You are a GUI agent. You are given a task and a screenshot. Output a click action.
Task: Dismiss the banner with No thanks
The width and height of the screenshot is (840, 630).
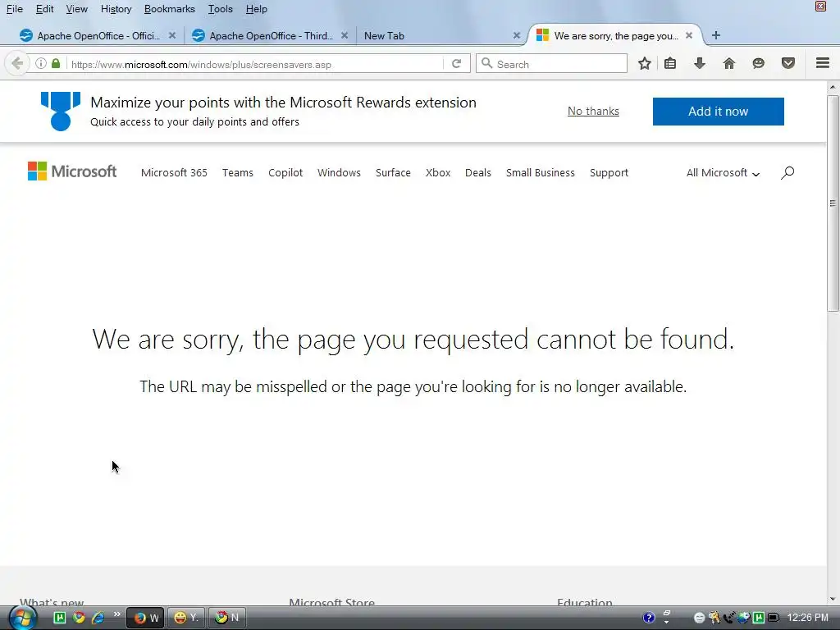point(593,111)
